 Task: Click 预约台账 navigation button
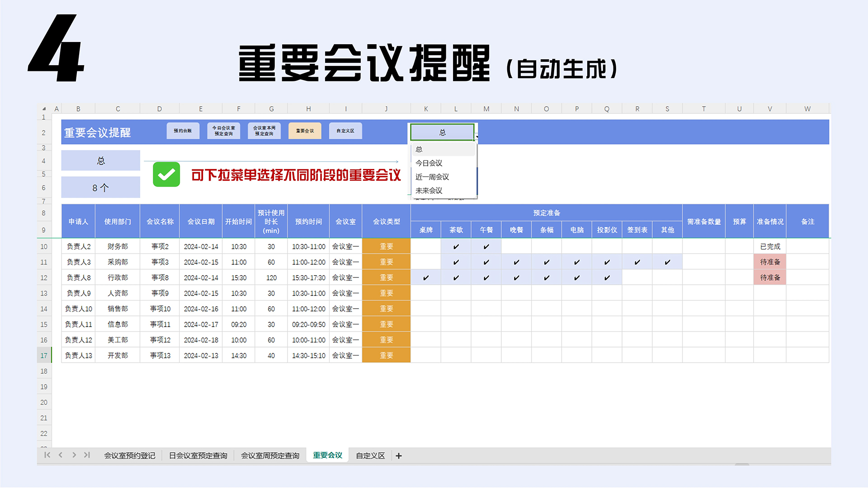coord(183,131)
